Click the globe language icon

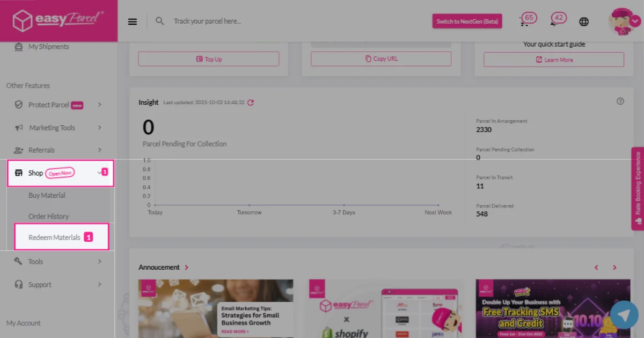coord(584,21)
